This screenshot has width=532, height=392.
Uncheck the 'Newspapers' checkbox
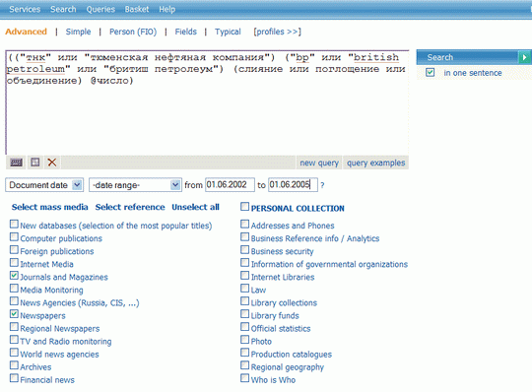(x=14, y=314)
